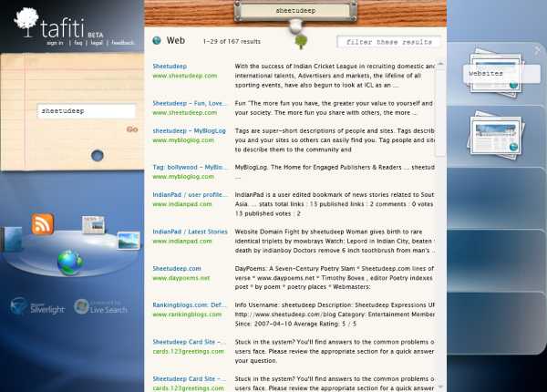Open Sheetudeep.com result title
Screen dimensions: 547x392
pyautogui.click(x=177, y=269)
